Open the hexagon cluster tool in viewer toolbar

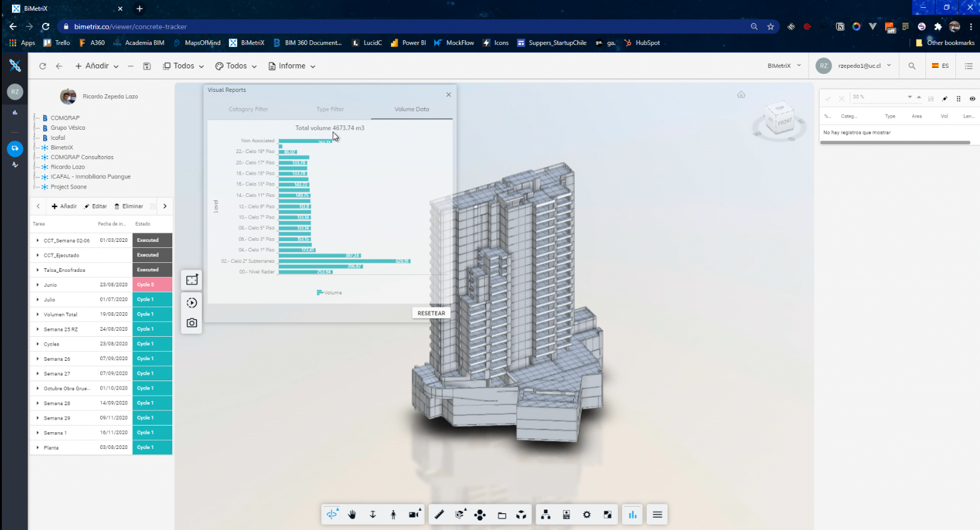tap(480, 514)
